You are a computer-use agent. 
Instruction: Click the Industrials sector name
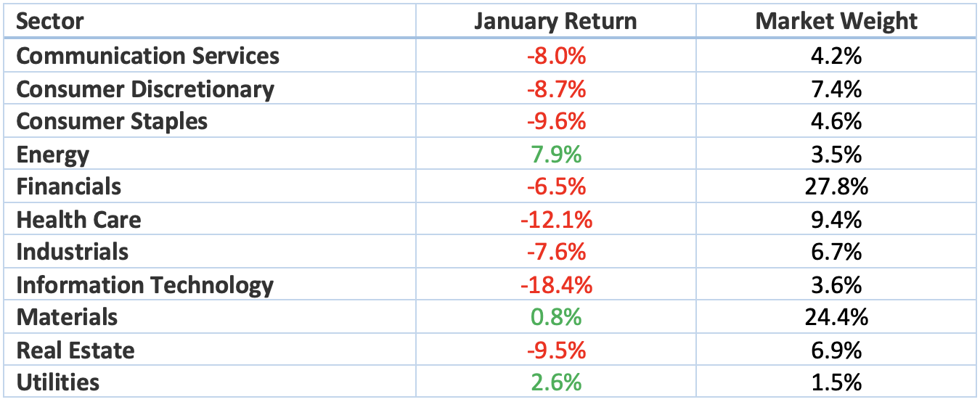click(x=72, y=252)
